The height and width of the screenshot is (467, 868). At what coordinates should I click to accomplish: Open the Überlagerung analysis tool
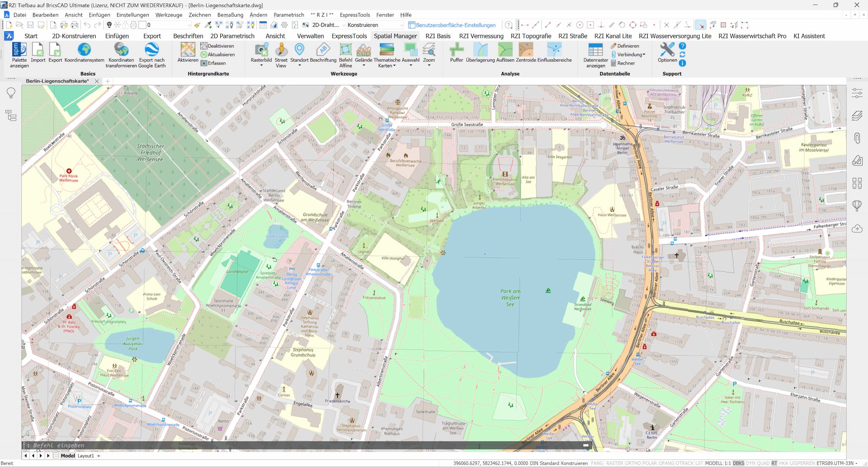pos(480,53)
